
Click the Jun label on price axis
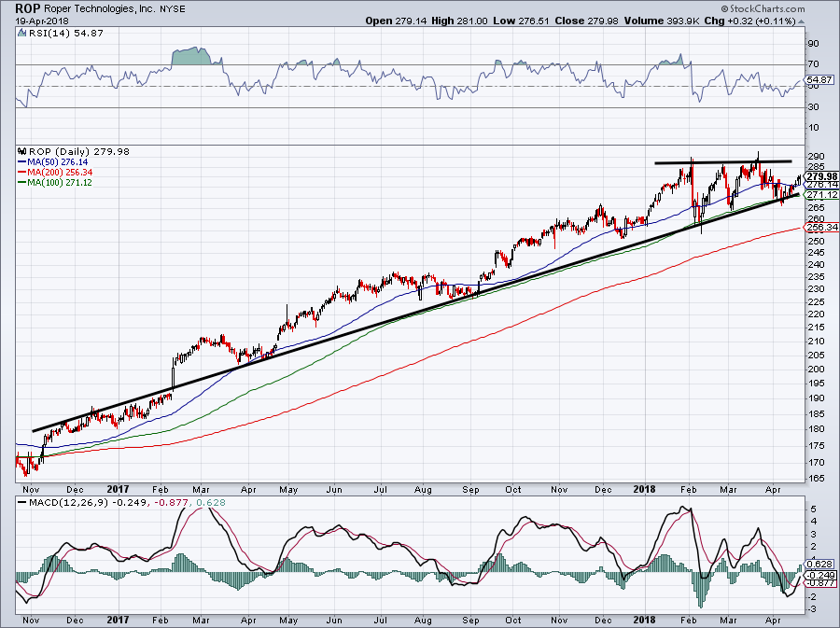coord(334,489)
